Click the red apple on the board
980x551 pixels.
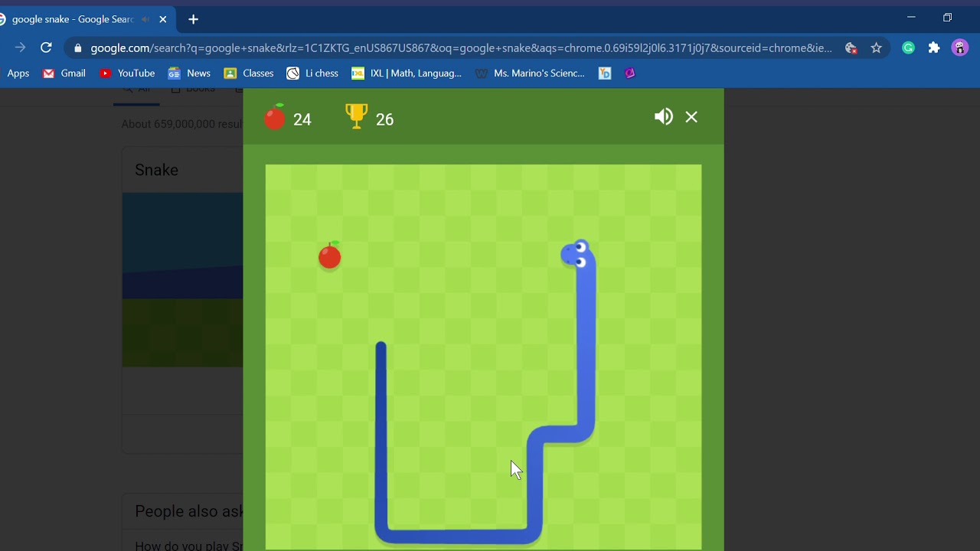coord(330,256)
